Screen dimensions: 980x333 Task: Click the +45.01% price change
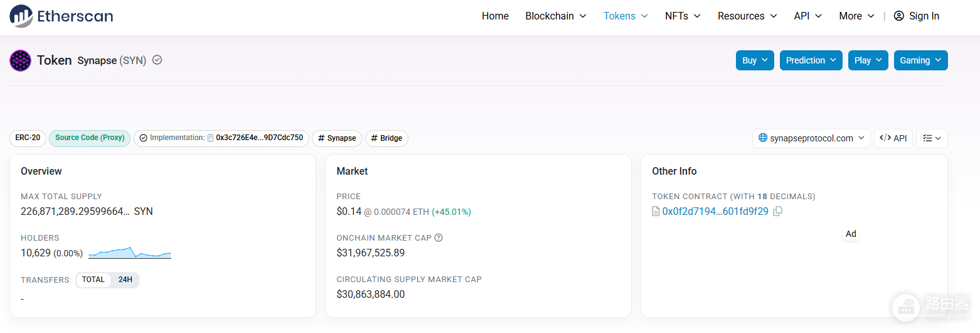pos(451,212)
